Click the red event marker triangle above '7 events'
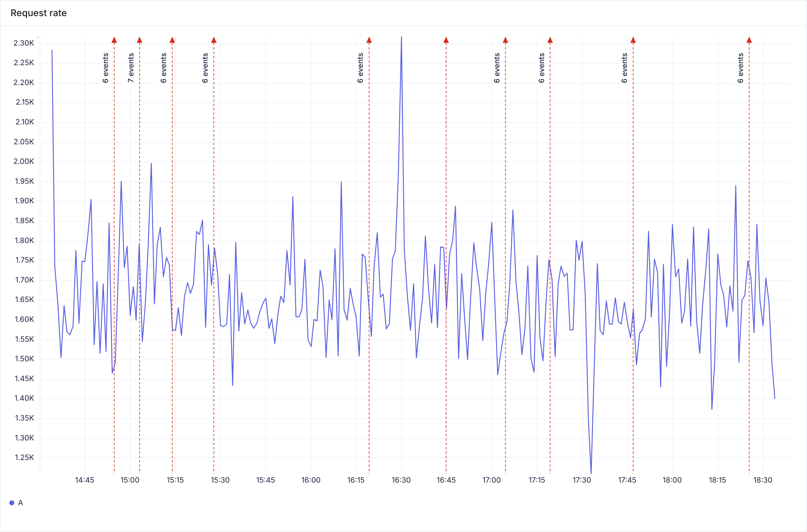Image resolution: width=807 pixels, height=532 pixels. (x=139, y=40)
